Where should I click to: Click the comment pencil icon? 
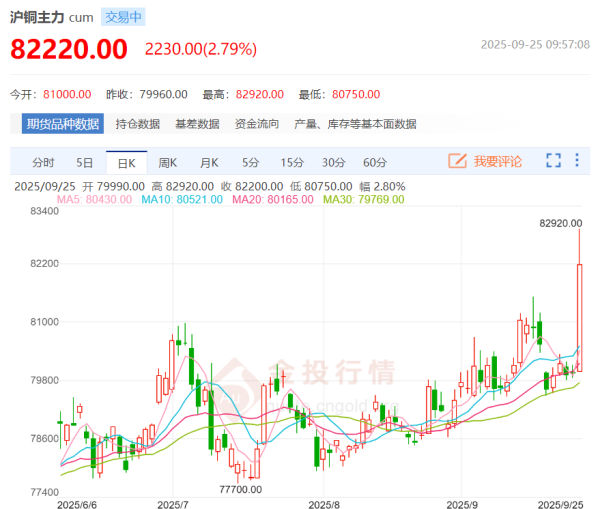pyautogui.click(x=458, y=161)
